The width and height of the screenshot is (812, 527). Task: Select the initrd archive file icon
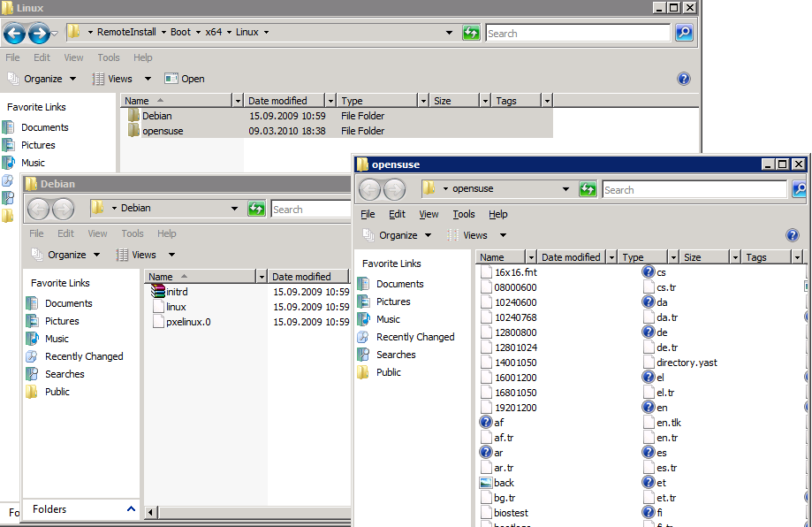click(x=158, y=291)
